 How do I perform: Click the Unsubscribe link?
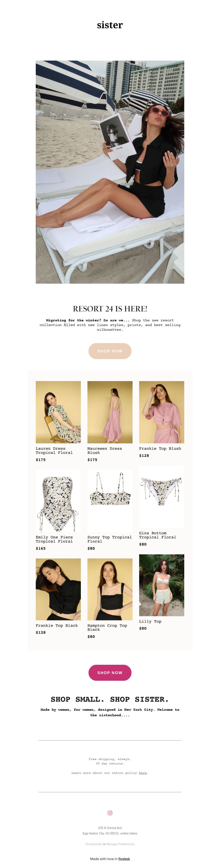coord(94,844)
